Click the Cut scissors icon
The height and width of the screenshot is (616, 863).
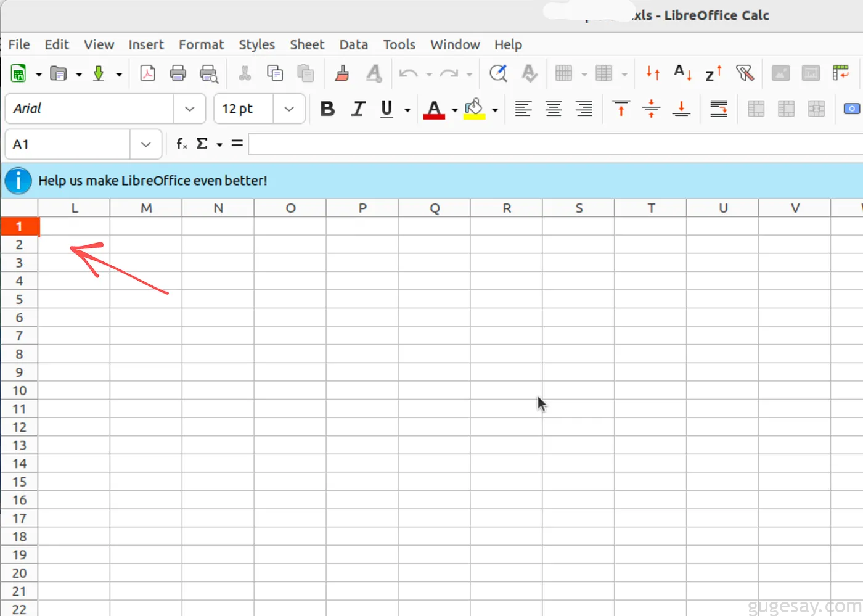tap(245, 74)
